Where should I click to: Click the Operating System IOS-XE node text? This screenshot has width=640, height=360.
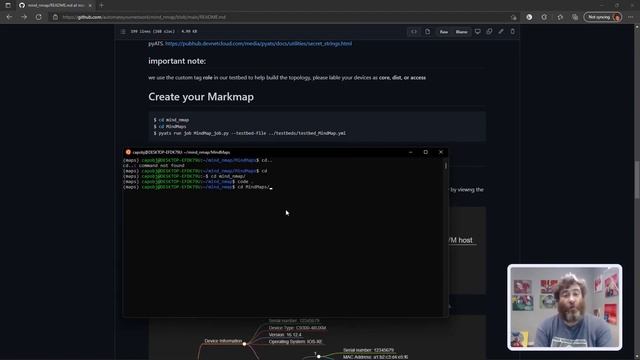pos(295,342)
